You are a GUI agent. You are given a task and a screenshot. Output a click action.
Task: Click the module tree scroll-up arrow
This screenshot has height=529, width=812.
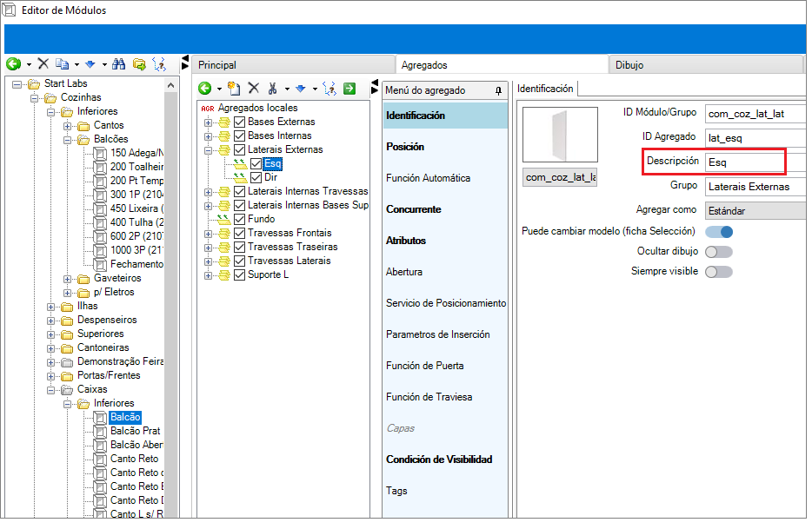pos(171,85)
